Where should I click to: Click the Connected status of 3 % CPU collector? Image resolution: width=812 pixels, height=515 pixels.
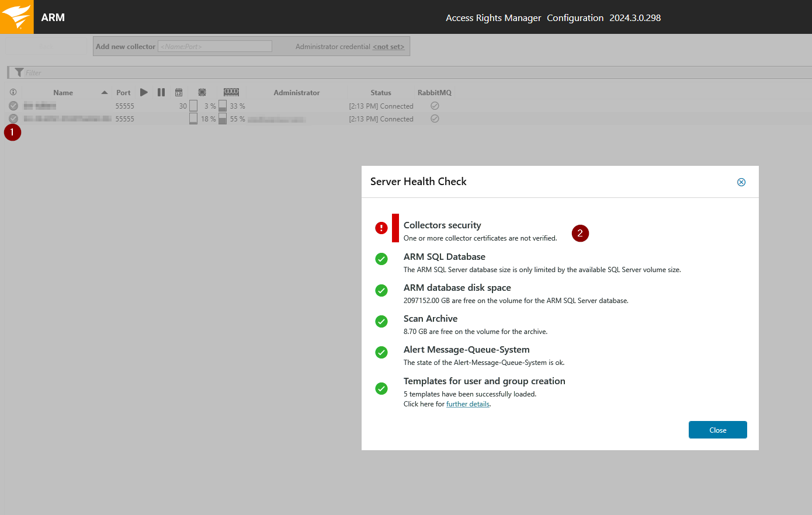[x=381, y=106]
